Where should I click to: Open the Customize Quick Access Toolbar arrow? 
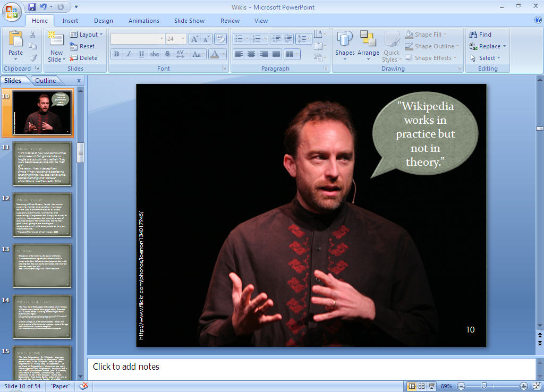click(76, 6)
